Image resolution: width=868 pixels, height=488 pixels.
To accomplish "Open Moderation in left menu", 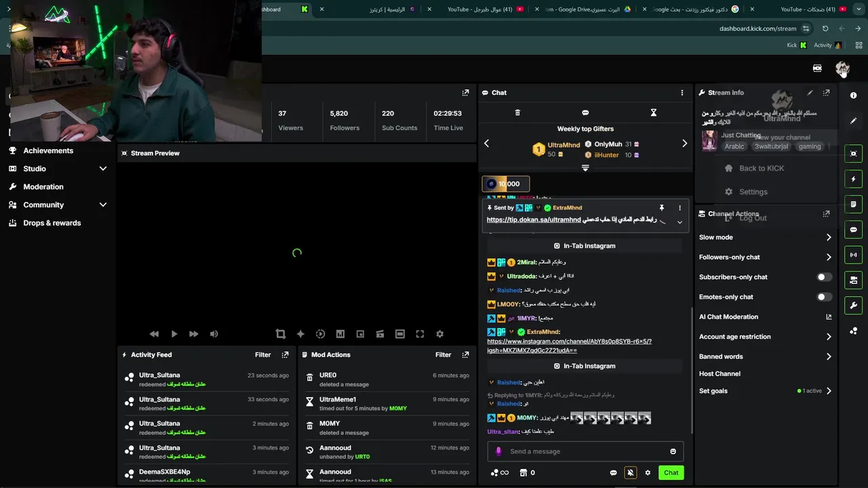I will click(x=43, y=187).
